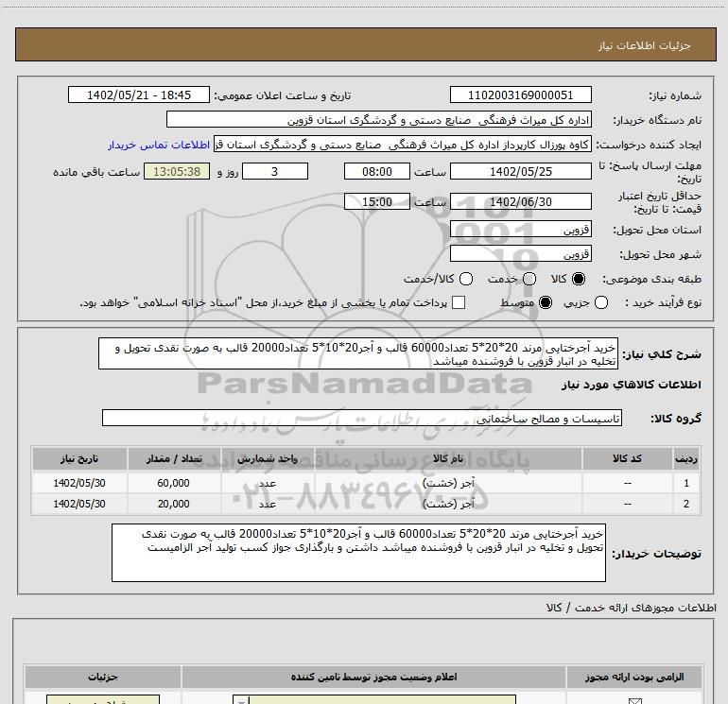This screenshot has width=728, height=704.
Task: Click the تعداد / مقدار column header
Action: (x=174, y=459)
